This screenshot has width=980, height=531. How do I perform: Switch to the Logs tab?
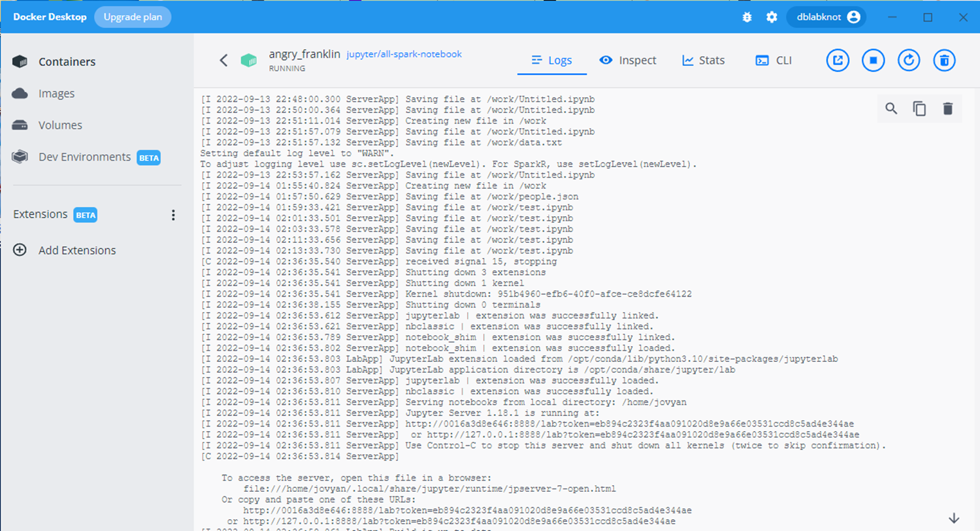click(552, 60)
